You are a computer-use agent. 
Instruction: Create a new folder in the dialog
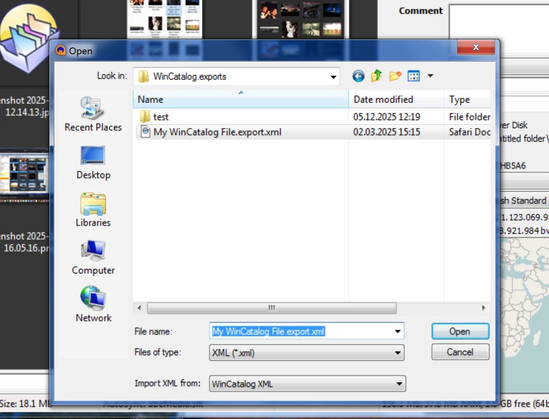[395, 76]
